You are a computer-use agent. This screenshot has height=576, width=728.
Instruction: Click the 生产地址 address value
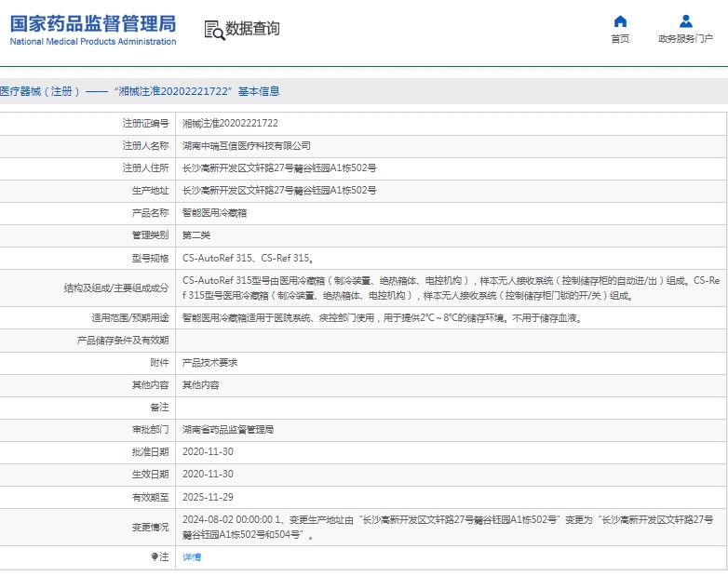(x=279, y=191)
